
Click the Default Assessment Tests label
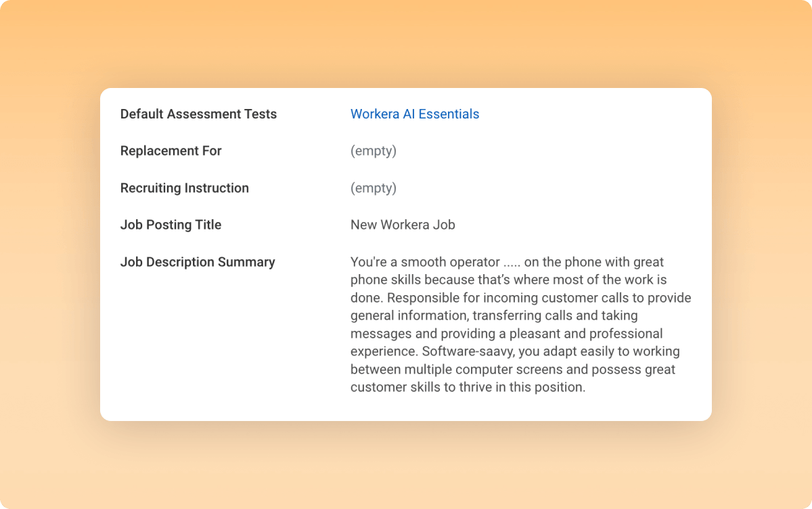[x=198, y=114]
